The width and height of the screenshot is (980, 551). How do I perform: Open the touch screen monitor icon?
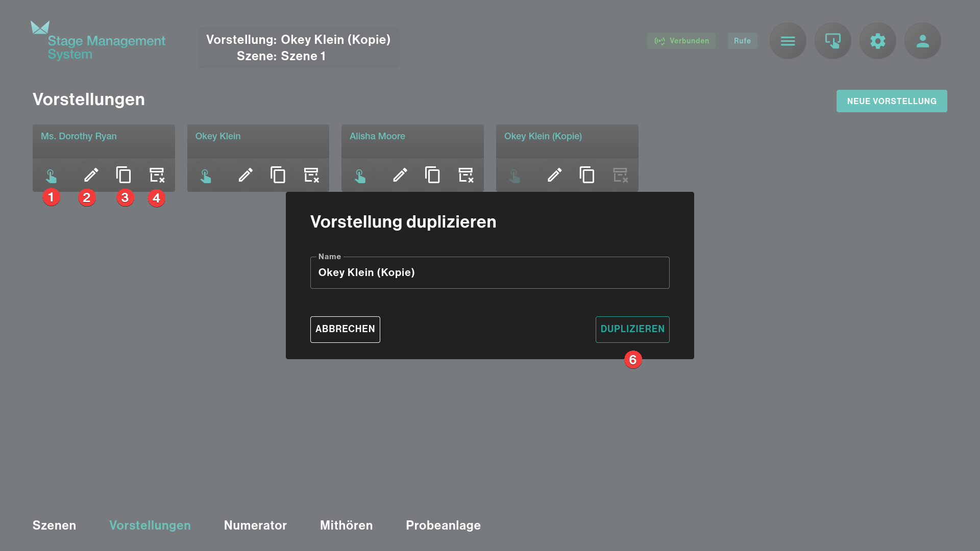tap(833, 41)
